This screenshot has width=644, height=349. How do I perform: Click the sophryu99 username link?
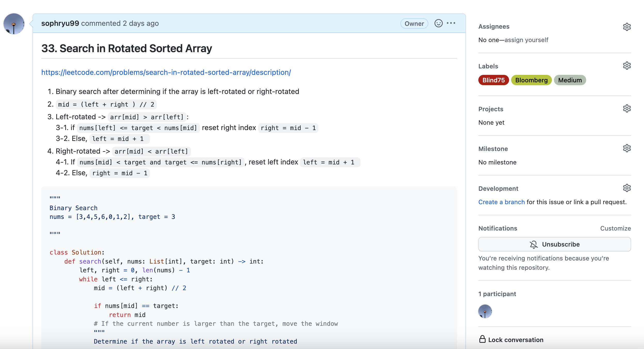(x=60, y=23)
